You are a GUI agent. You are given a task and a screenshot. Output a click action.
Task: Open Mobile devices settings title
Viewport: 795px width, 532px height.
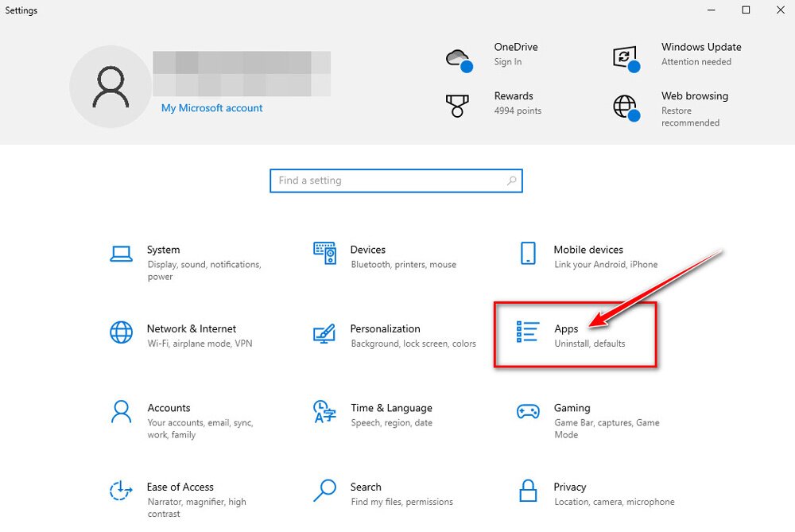[588, 250]
